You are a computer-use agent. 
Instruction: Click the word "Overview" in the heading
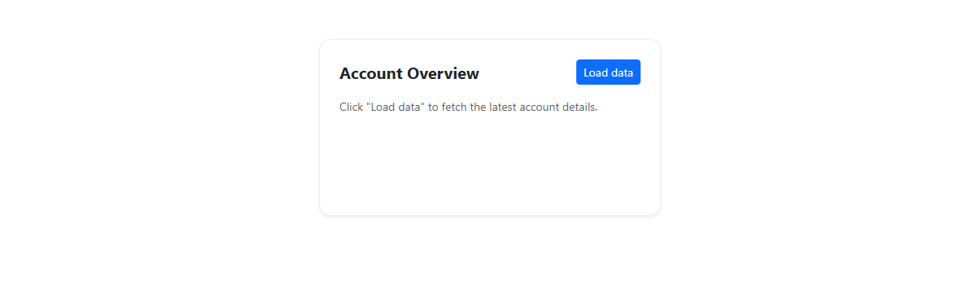(x=444, y=73)
